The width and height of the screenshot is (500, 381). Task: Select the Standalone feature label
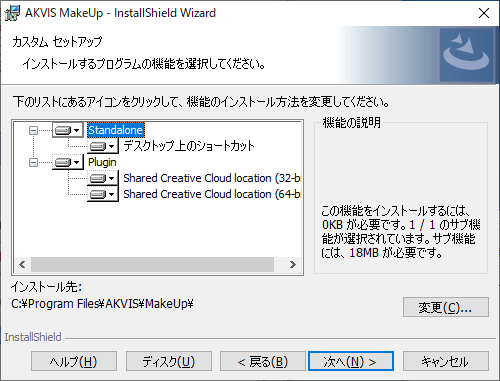116,130
